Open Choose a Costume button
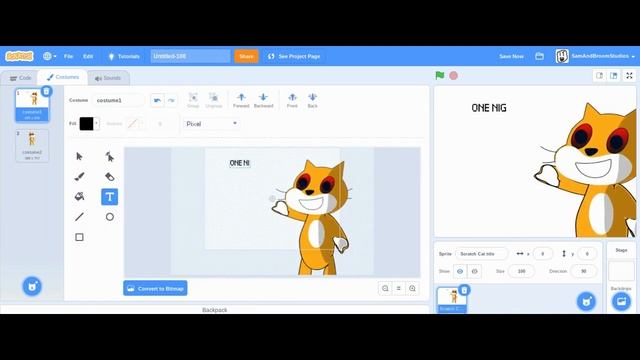This screenshot has width=640, height=360. point(32,286)
